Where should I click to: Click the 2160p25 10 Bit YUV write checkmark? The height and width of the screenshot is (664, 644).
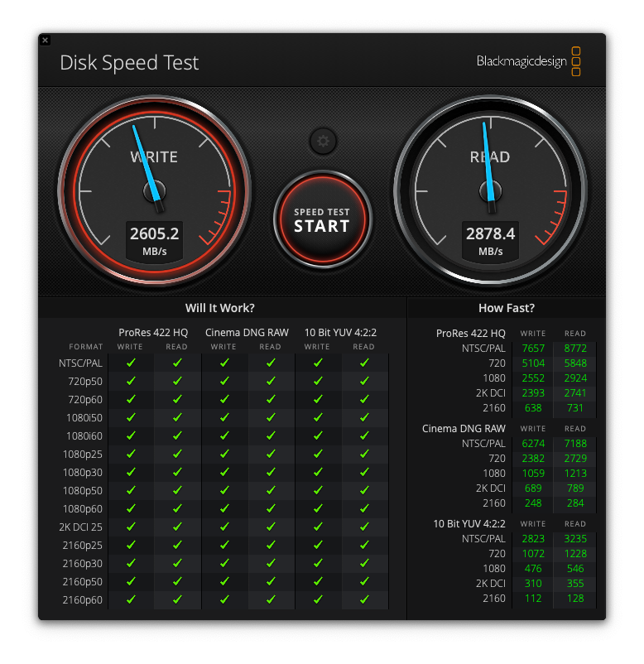318,545
